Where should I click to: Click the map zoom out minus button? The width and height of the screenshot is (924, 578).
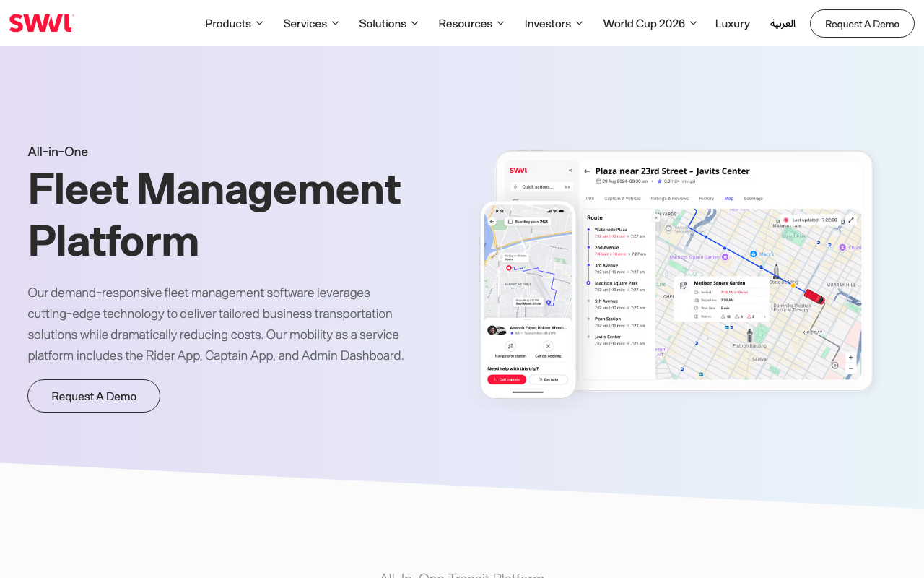click(x=850, y=368)
